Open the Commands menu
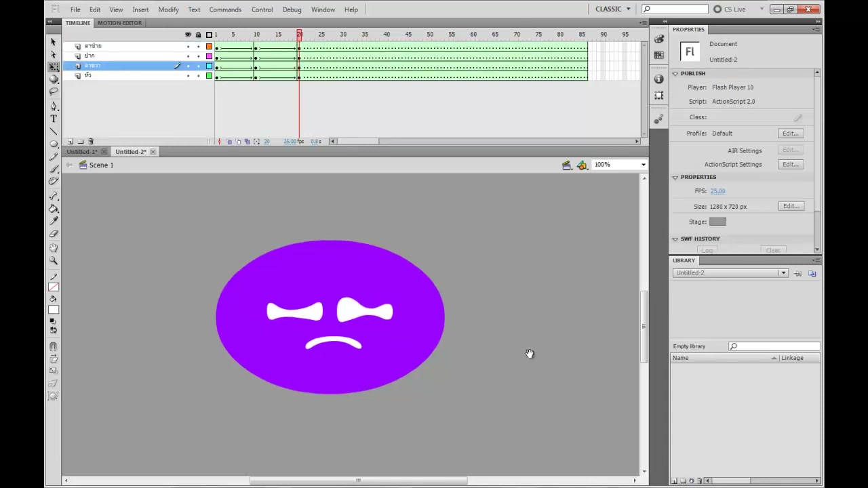868x488 pixels. coord(225,9)
